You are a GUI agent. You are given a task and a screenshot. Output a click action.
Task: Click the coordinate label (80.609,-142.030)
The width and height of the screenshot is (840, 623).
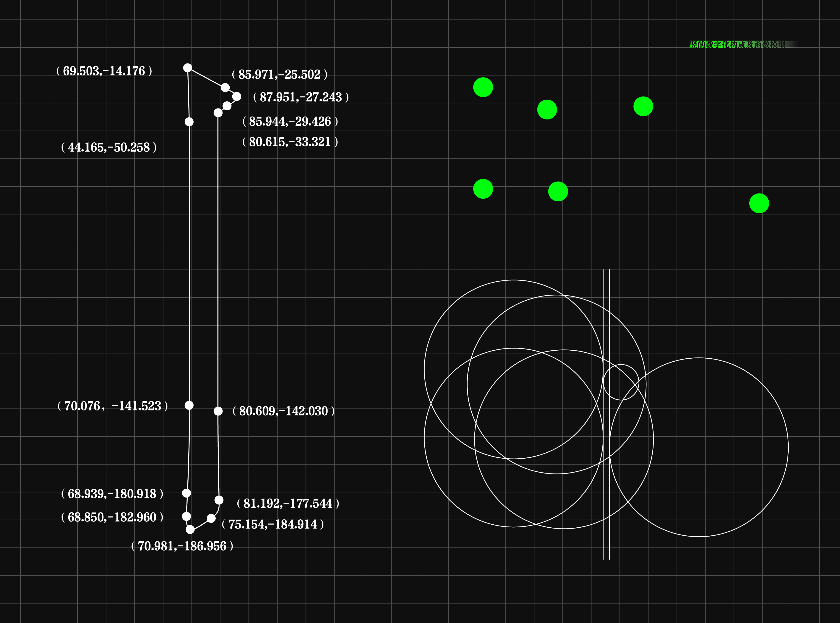click(284, 411)
